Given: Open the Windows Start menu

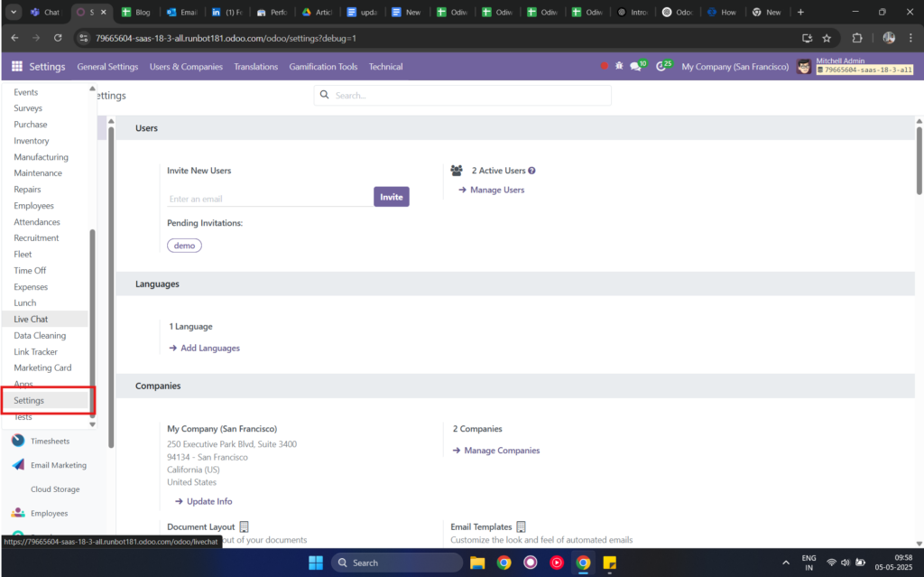Looking at the screenshot, I should [315, 562].
